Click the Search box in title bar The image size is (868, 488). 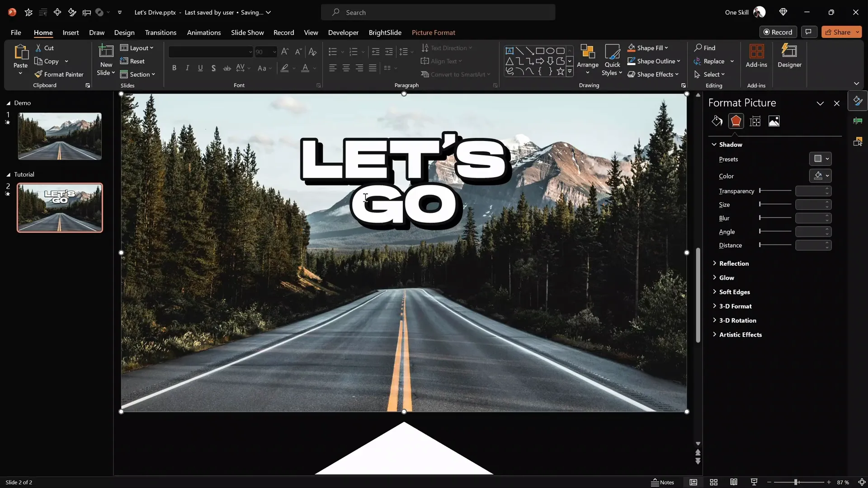pyautogui.click(x=438, y=12)
